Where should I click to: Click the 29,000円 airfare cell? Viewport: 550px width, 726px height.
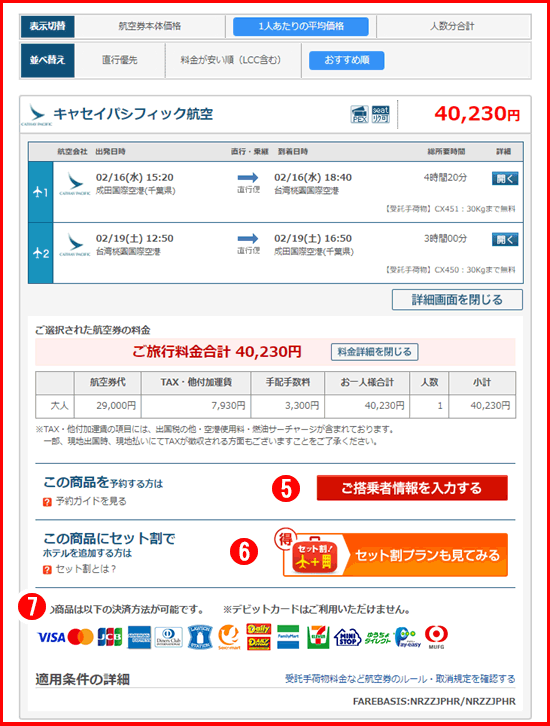[108, 406]
